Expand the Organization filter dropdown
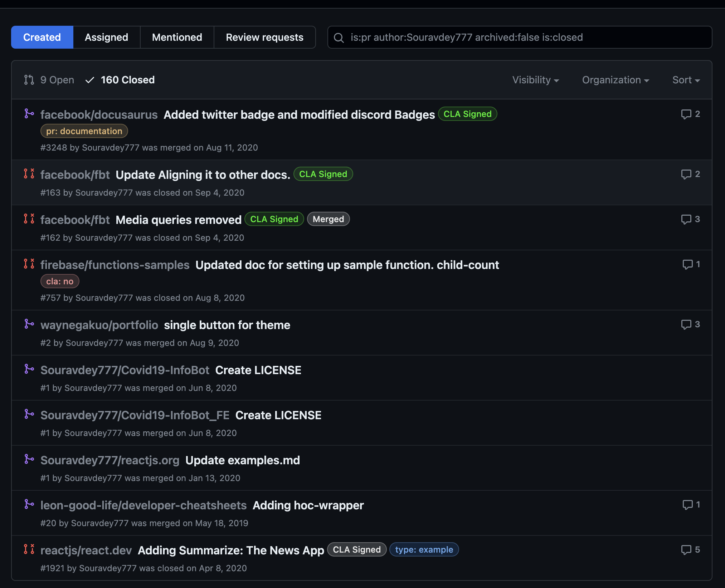The height and width of the screenshot is (588, 725). (x=615, y=80)
